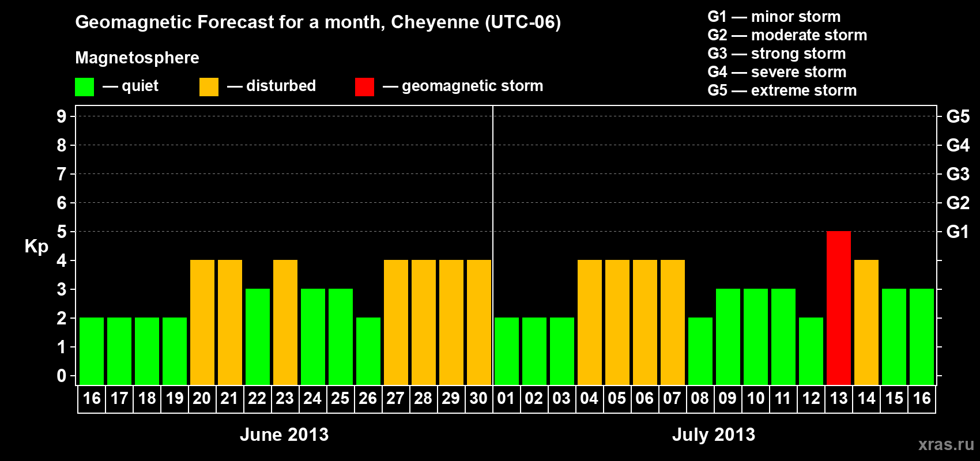This screenshot has width=980, height=461.
Task: Click the green quiet legend swatch
Action: [x=85, y=87]
